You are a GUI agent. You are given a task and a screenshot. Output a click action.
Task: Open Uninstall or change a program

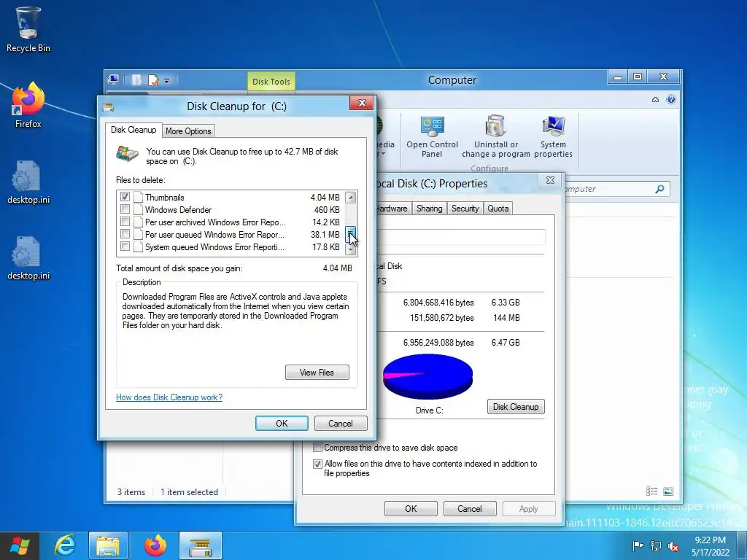(495, 137)
